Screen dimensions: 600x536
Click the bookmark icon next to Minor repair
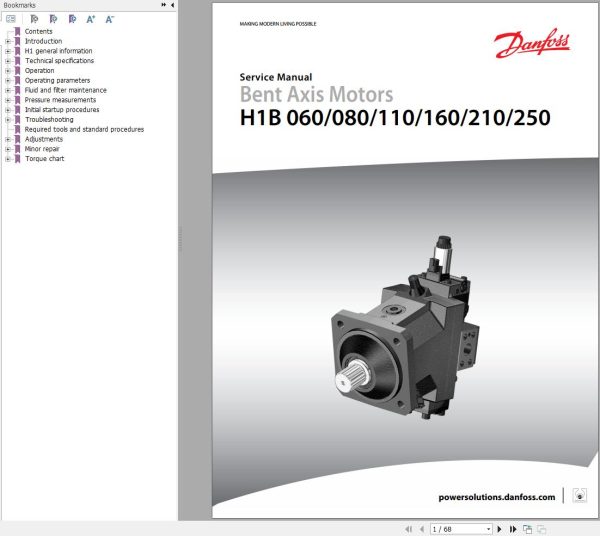tap(17, 149)
